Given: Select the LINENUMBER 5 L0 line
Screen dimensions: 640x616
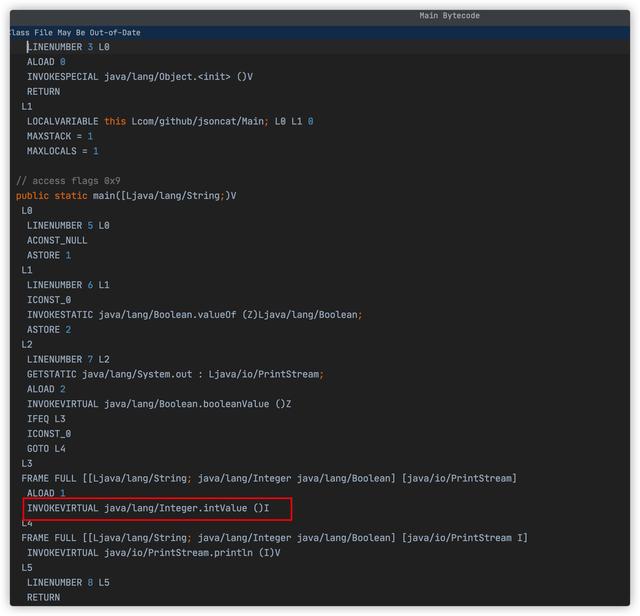Looking at the screenshot, I should pyautogui.click(x=68, y=226).
